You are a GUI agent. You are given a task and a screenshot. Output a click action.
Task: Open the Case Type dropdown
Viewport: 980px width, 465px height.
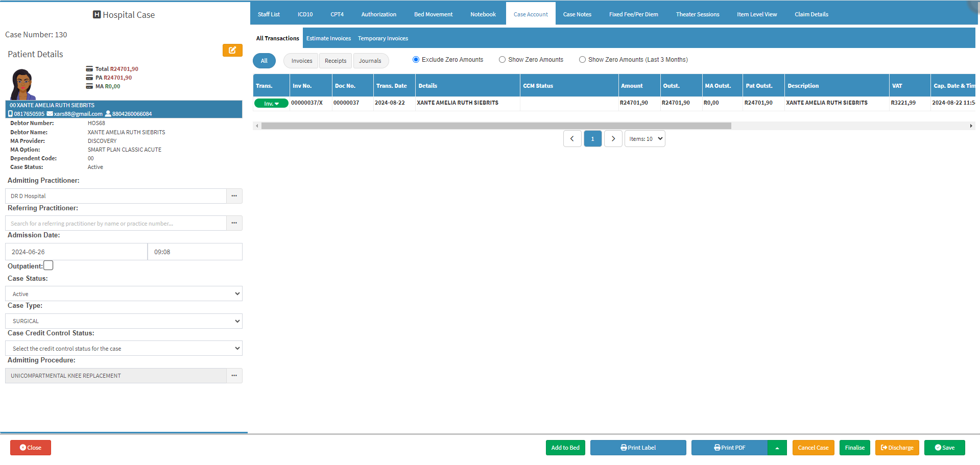124,321
